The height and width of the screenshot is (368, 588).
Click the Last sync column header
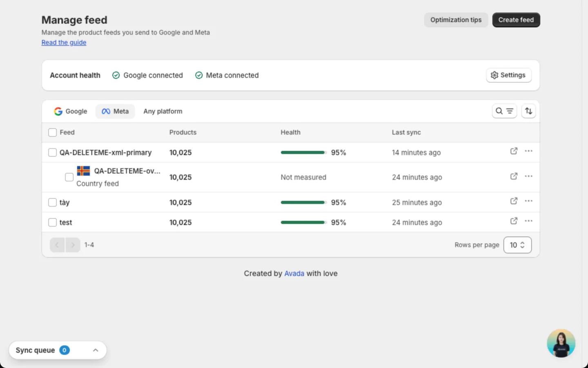406,132
